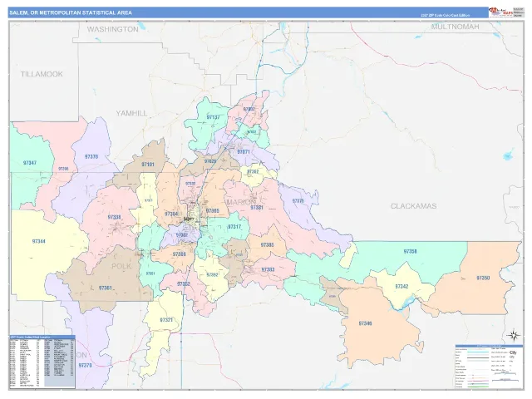Click the ZIP Code edition subtitle in the header
The width and height of the screenshot is (532, 399).
click(x=445, y=15)
